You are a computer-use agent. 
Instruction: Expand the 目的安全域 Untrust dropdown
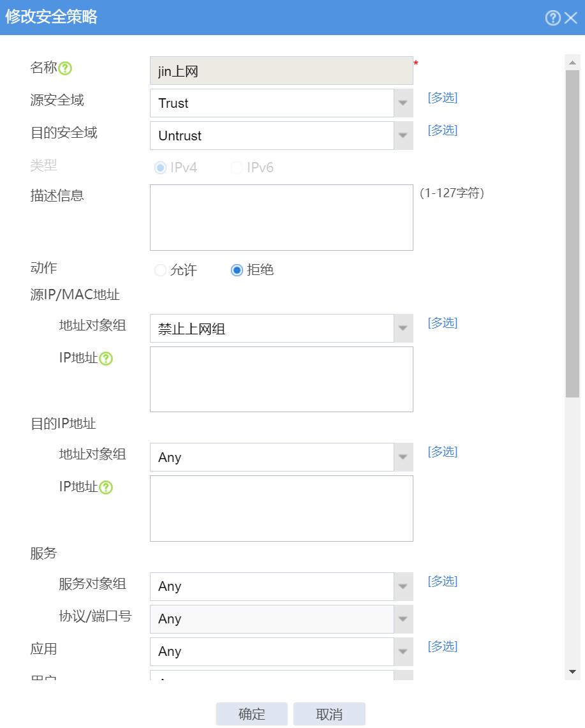[x=403, y=136]
